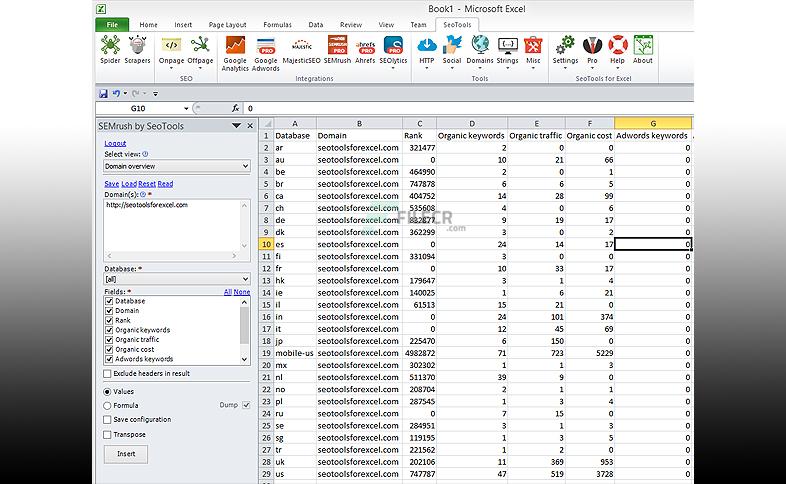Screen dimensions: 786x484
Task: Enable Exclude headers in result
Action: [x=107, y=374]
